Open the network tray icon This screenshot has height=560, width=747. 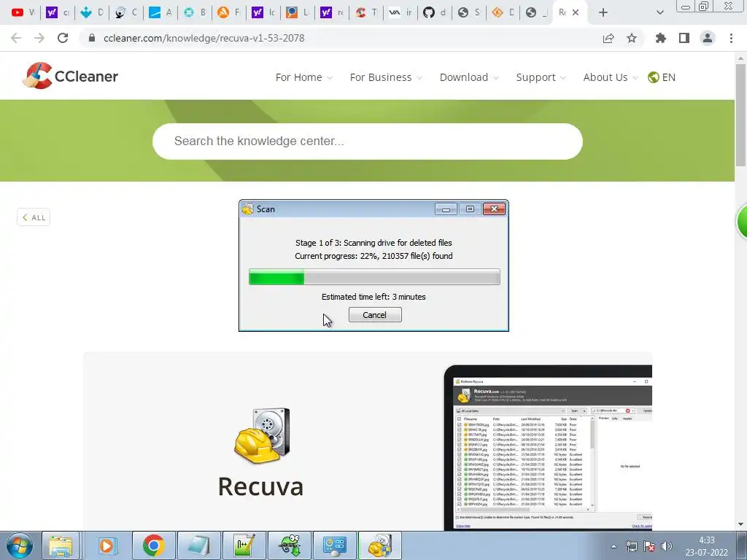click(632, 546)
